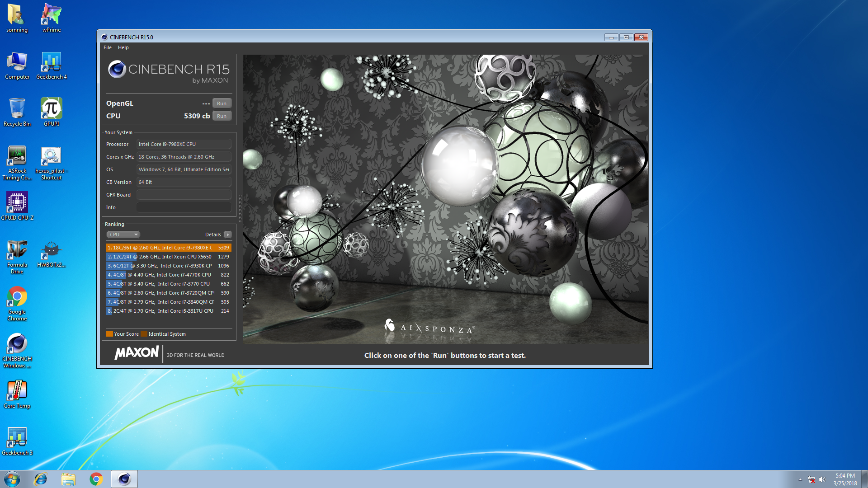The width and height of the screenshot is (868, 488).
Task: Show hidden tray icons arrow
Action: click(x=800, y=479)
